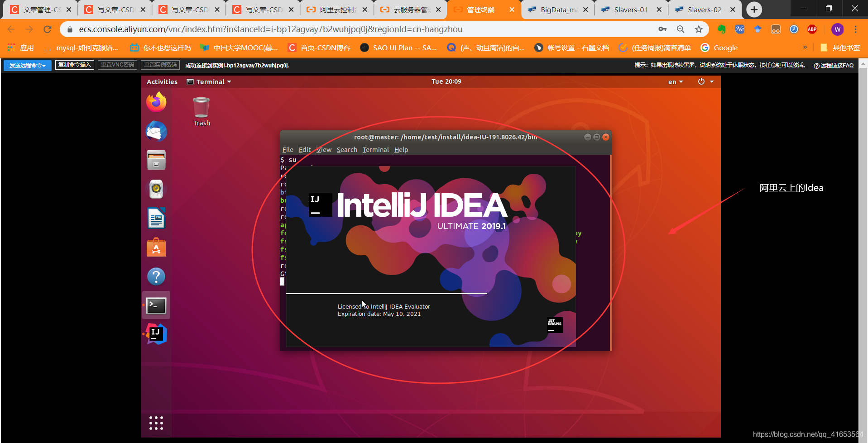Open a new browser tab
Image resolution: width=868 pixels, height=443 pixels.
point(754,10)
